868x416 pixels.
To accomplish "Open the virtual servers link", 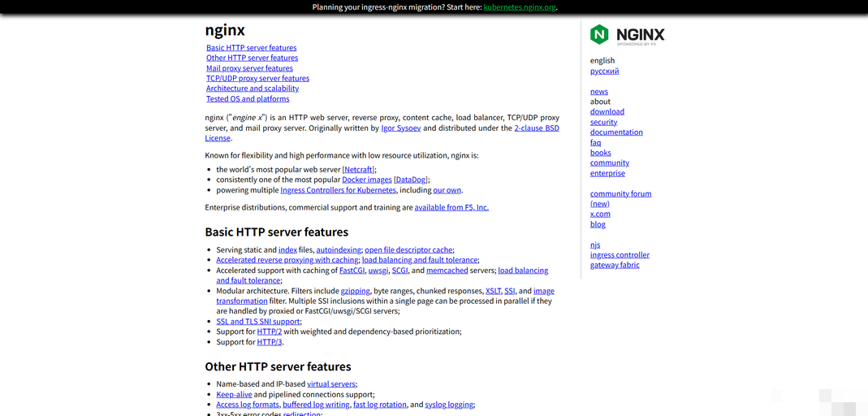I will click(331, 383).
